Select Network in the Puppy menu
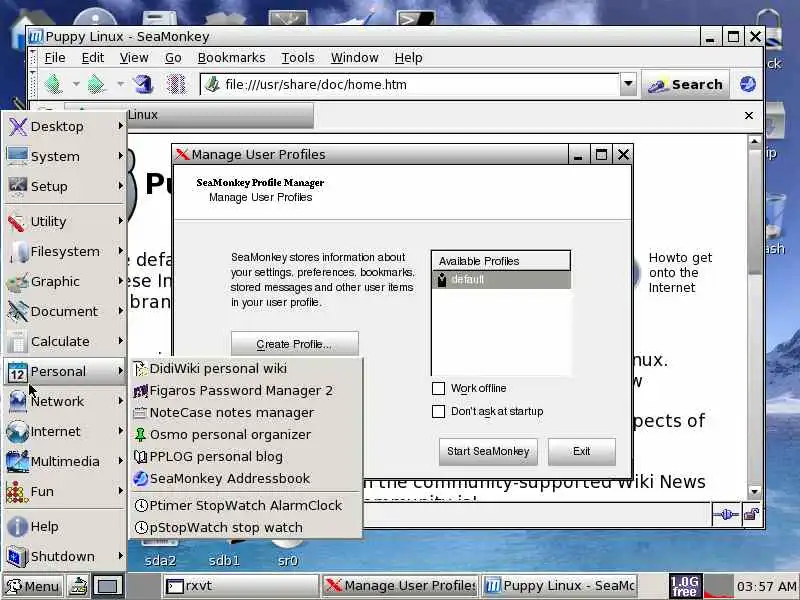Viewport: 800px width, 600px height. [65, 401]
